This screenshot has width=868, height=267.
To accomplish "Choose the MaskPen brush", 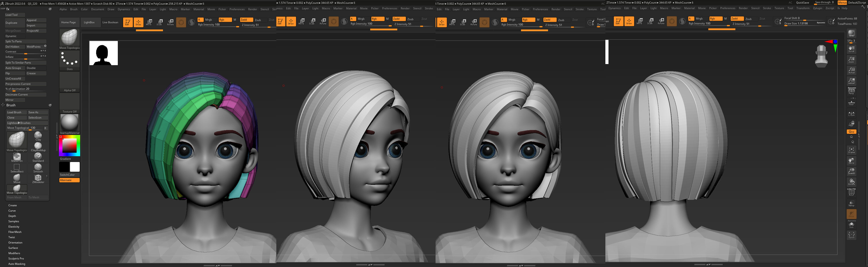I will tap(17, 157).
